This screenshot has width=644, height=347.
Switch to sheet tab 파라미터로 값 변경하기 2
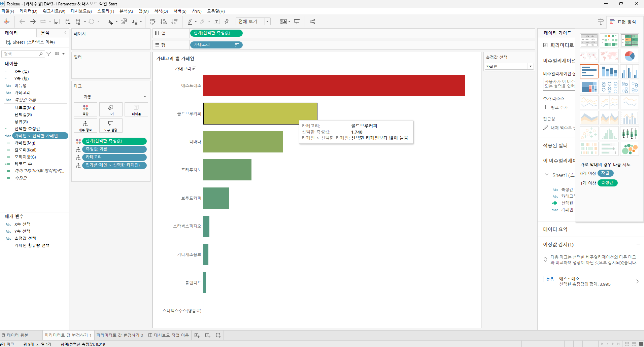(x=120, y=335)
